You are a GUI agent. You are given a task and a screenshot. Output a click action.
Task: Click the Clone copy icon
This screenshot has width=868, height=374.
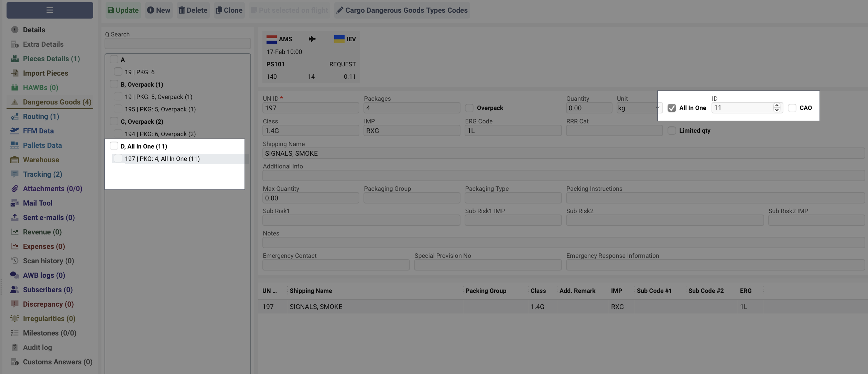click(218, 10)
